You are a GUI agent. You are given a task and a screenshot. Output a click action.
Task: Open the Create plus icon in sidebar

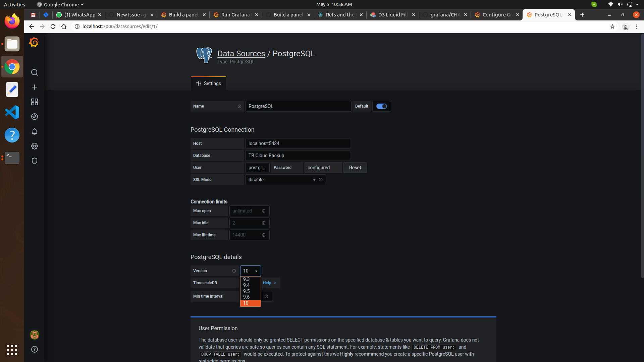click(34, 87)
